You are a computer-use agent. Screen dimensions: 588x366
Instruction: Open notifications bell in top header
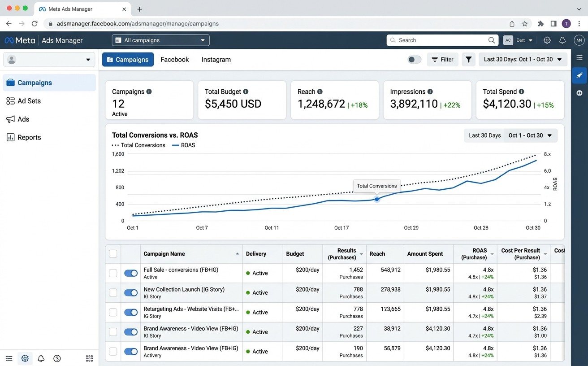562,40
